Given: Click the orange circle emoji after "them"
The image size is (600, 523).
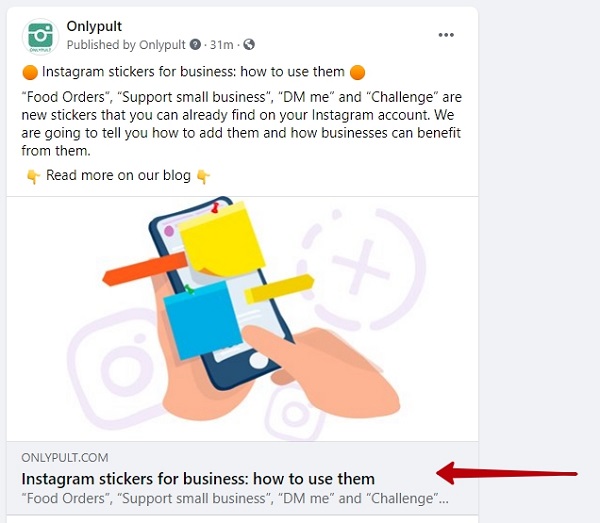Looking at the screenshot, I should point(357,72).
